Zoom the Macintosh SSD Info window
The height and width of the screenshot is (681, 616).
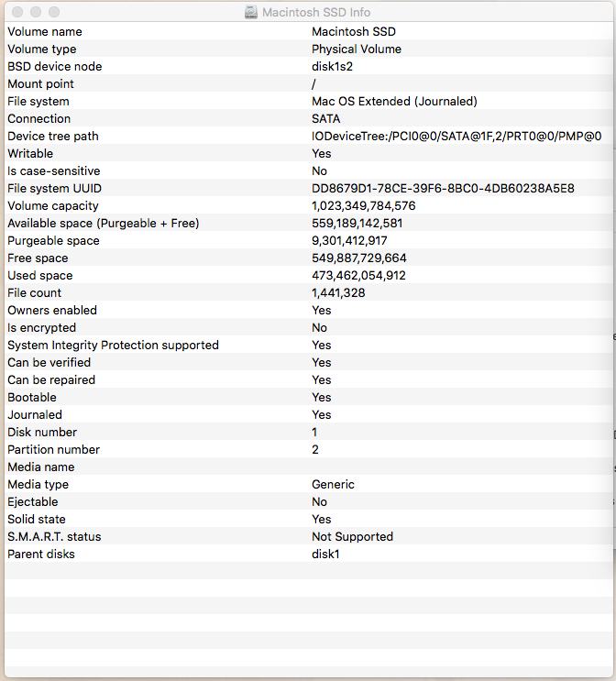pyautogui.click(x=54, y=12)
